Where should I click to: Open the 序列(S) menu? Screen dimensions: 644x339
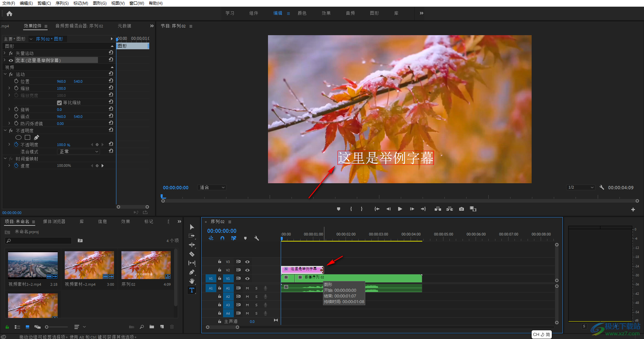coord(62,3)
